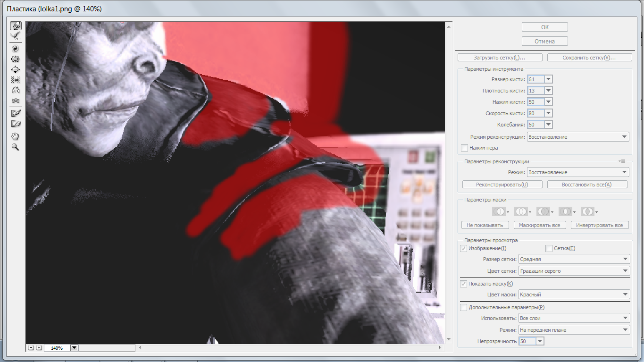Open the Размер кисти dropdown arrow
Viewport: 644px width, 362px height.
pyautogui.click(x=548, y=79)
